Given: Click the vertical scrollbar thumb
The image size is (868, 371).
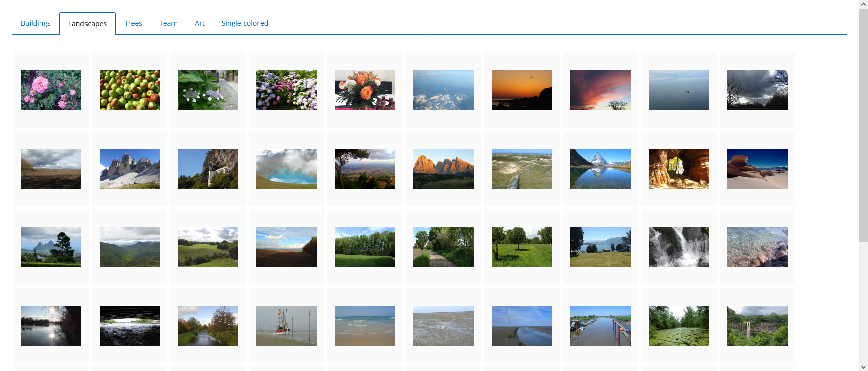Looking at the screenshot, I should [x=863, y=125].
